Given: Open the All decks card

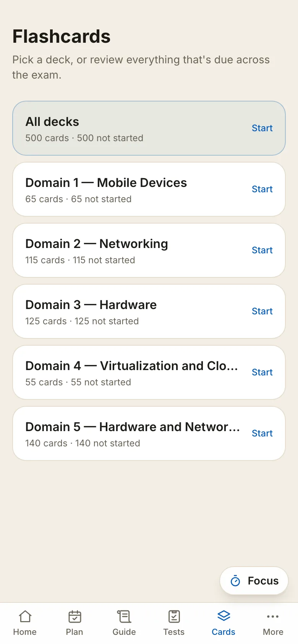Looking at the screenshot, I should pyautogui.click(x=149, y=128).
